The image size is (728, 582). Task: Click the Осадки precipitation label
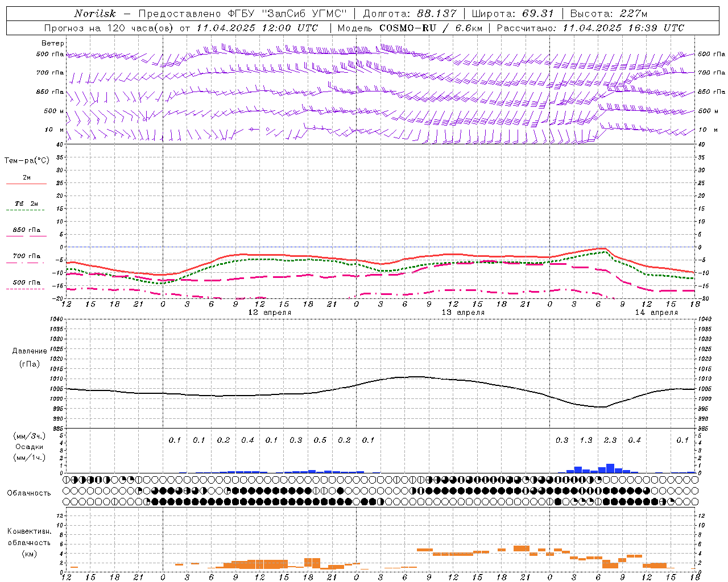[29, 447]
